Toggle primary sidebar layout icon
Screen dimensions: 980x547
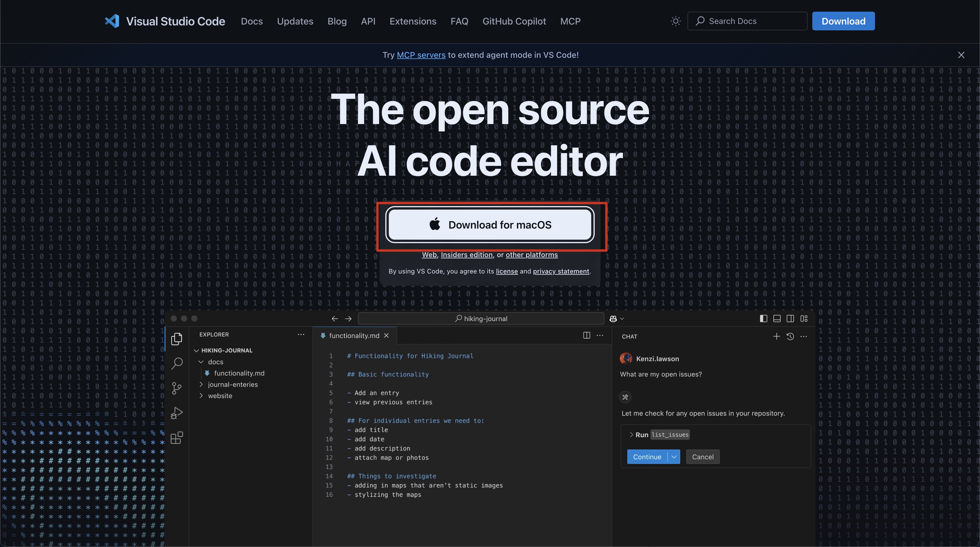click(x=763, y=319)
